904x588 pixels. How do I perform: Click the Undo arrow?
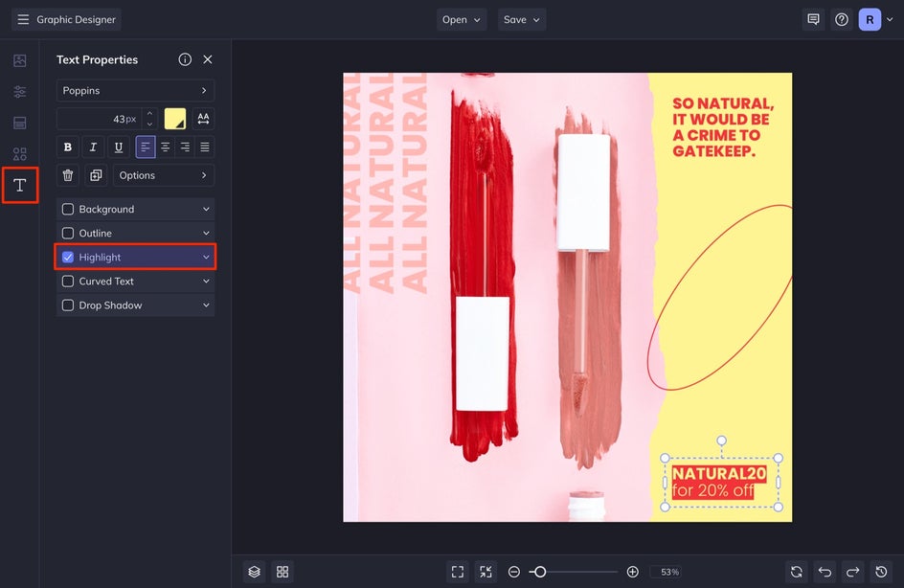pos(825,572)
